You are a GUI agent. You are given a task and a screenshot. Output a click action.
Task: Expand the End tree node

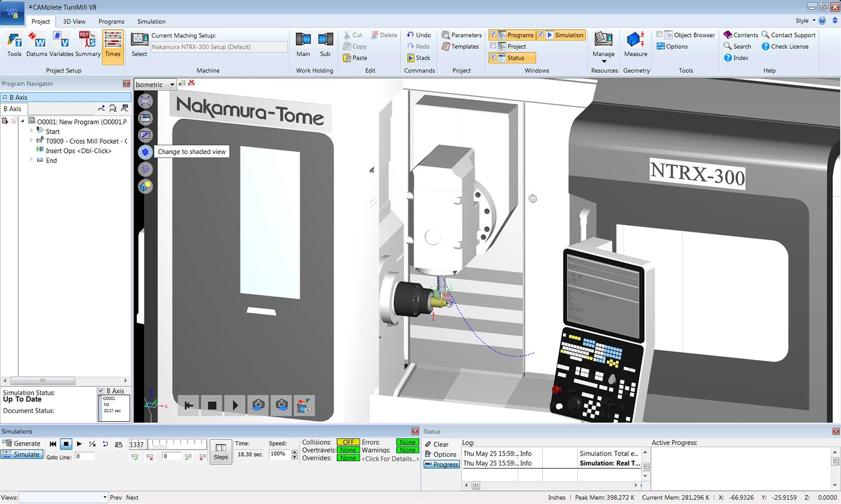pyautogui.click(x=31, y=160)
